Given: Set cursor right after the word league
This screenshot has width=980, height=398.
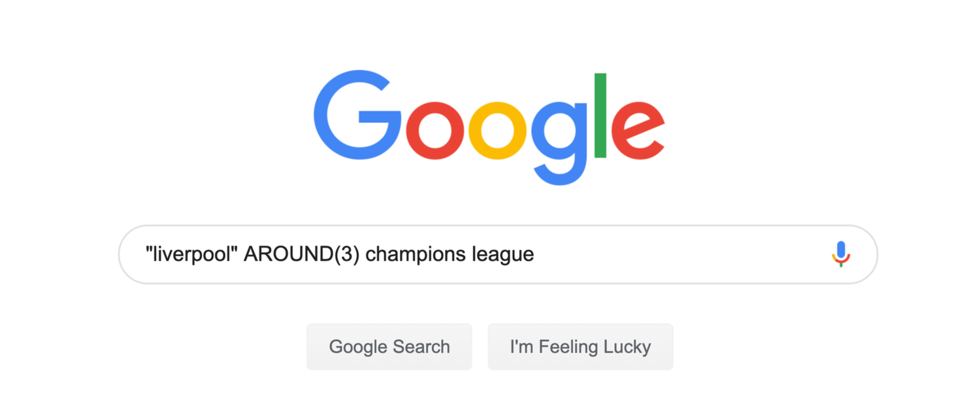Looking at the screenshot, I should [x=535, y=254].
